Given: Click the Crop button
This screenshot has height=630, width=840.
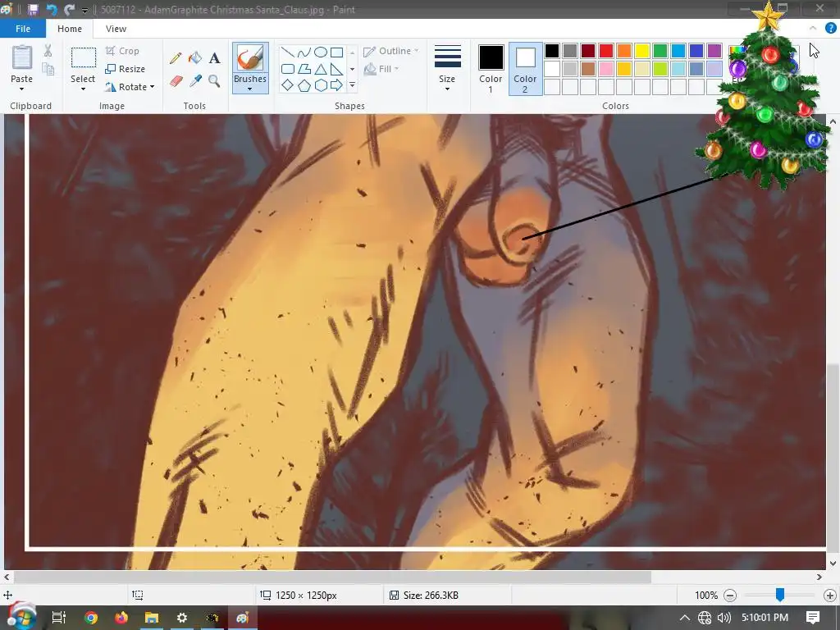Looking at the screenshot, I should [x=123, y=51].
